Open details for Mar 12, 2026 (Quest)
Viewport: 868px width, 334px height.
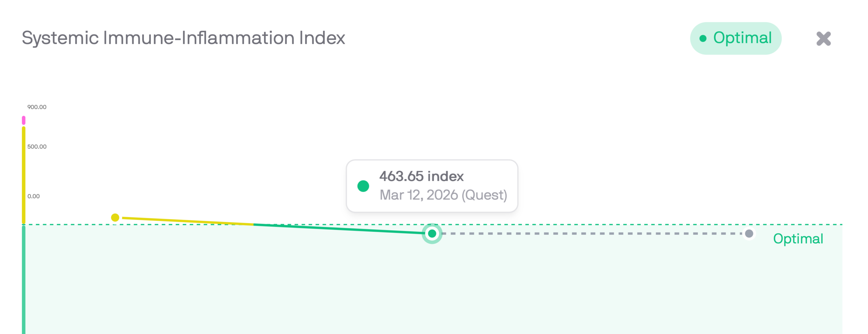443,195
